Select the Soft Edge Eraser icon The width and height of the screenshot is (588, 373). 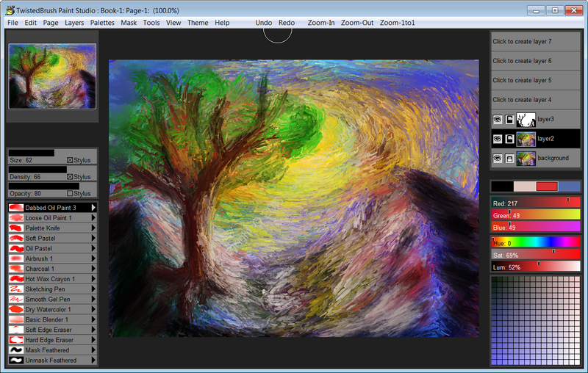pyautogui.click(x=16, y=330)
